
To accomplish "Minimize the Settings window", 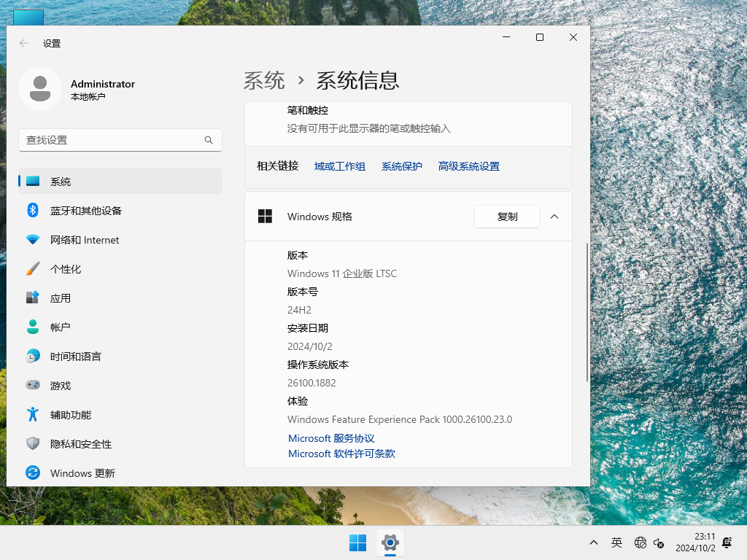I will (506, 37).
